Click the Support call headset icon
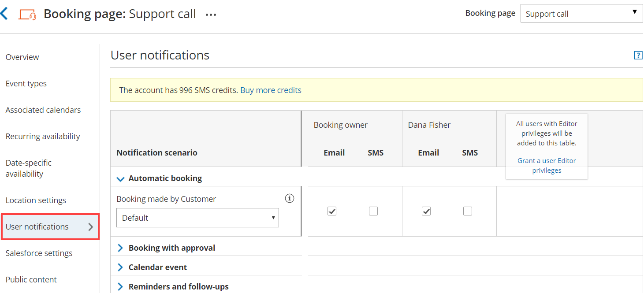This screenshot has height=293, width=644. pos(27,15)
